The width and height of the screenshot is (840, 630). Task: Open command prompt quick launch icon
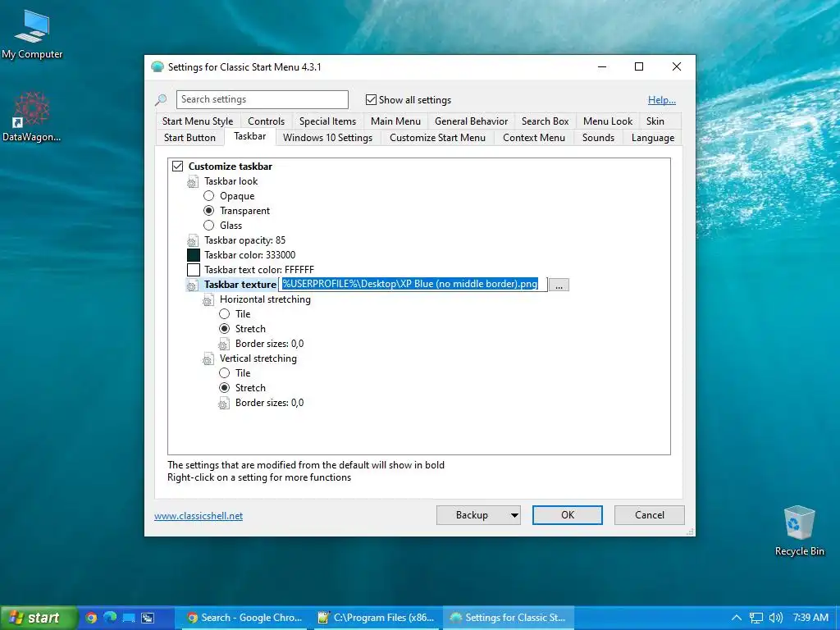pos(148,618)
